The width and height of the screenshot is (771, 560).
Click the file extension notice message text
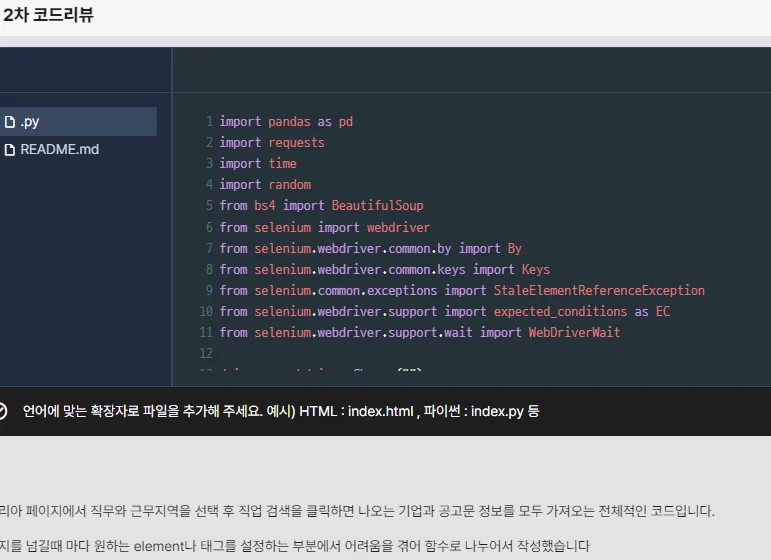click(280, 411)
